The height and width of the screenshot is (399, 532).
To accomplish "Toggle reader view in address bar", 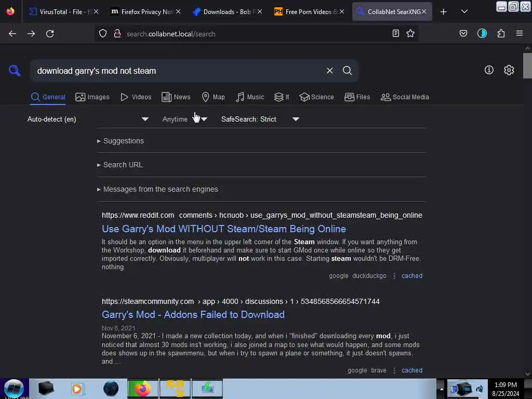I will point(395,33).
